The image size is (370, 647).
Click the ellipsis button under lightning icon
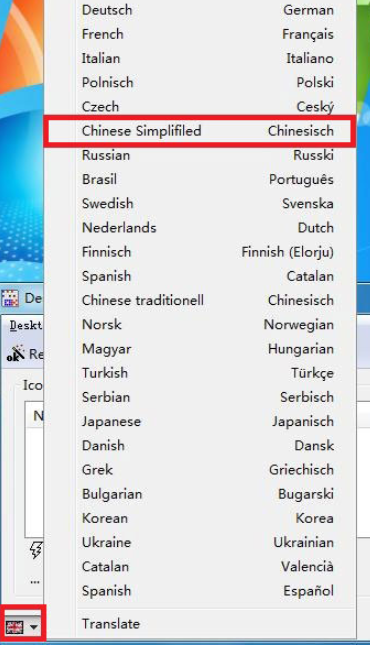[35, 582]
